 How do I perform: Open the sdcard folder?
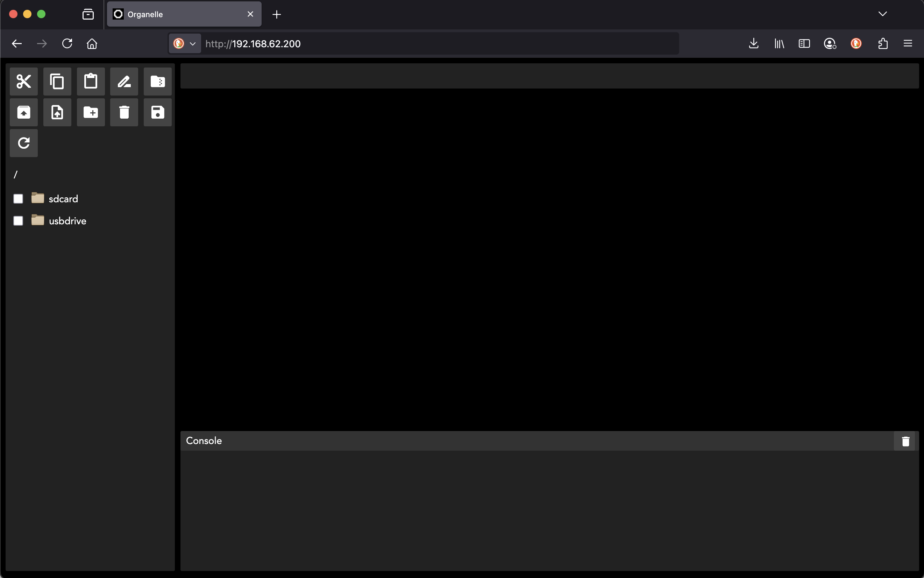(x=63, y=199)
